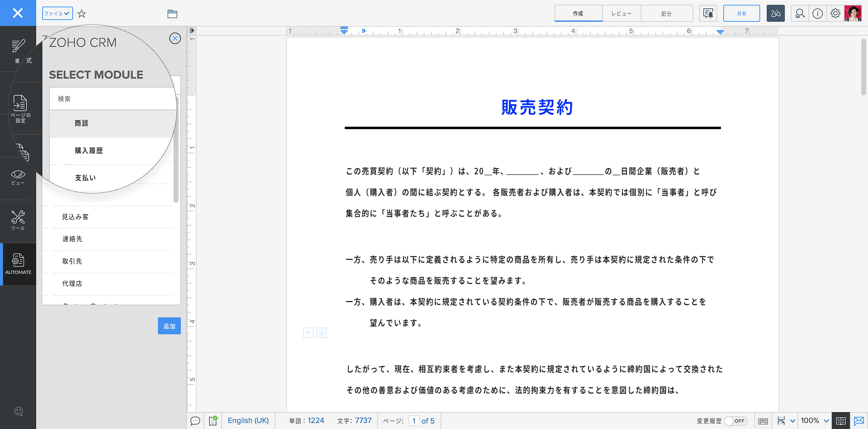Open the comments notification icon

tap(708, 14)
